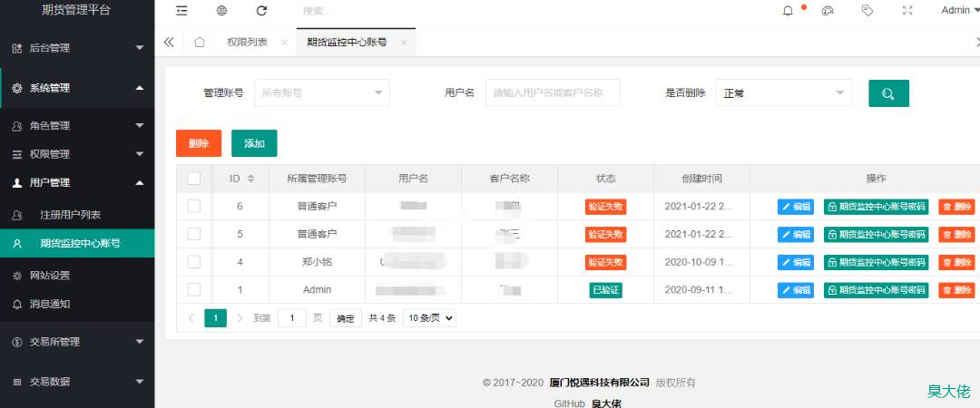Click 交易所管理 dollar icon
The height and width of the screenshot is (408, 980).
[x=17, y=342]
